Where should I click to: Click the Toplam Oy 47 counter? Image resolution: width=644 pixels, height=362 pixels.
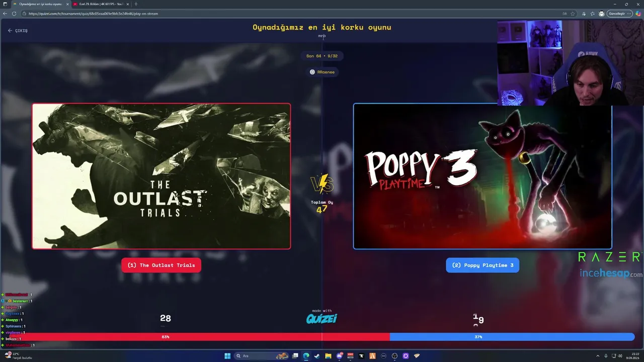coord(322,207)
